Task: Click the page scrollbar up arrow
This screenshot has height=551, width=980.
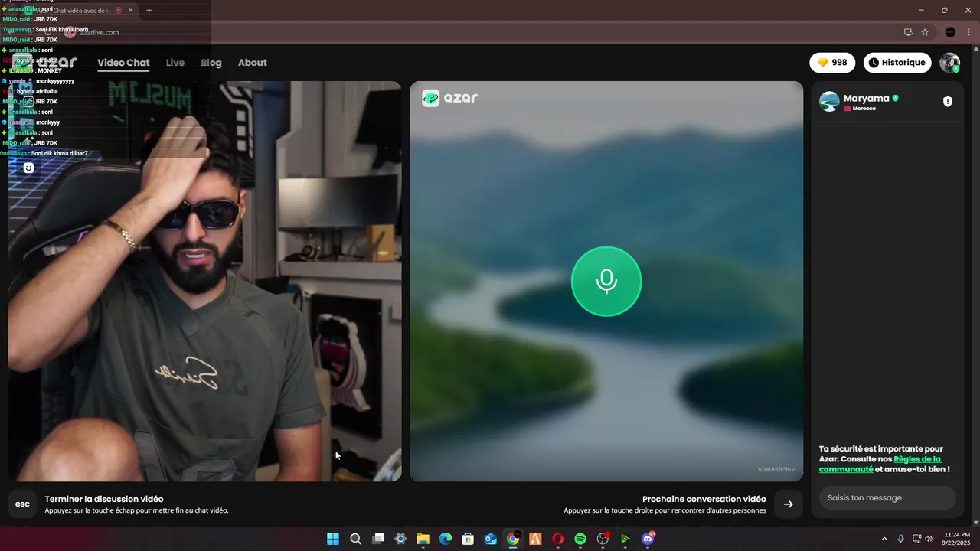Action: point(975,48)
